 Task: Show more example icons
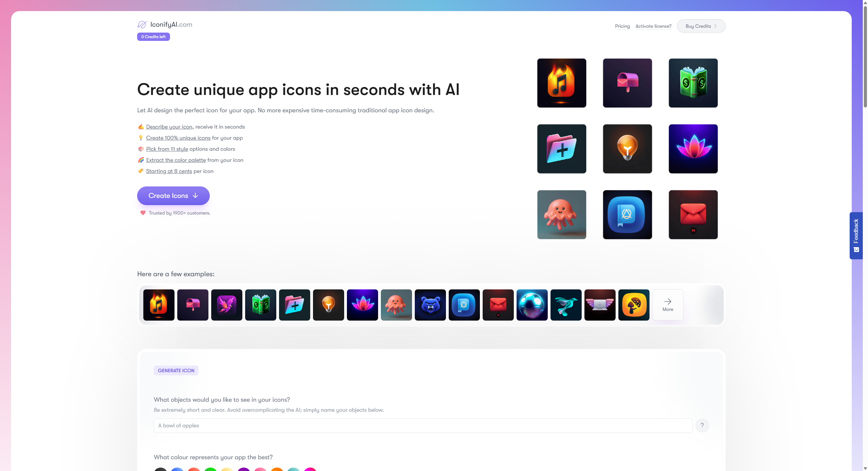click(x=668, y=305)
